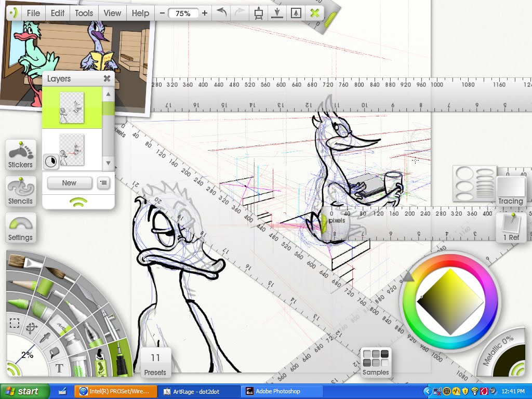Open the zoom percentage control
The height and width of the screenshot is (399, 532).
[x=183, y=13]
